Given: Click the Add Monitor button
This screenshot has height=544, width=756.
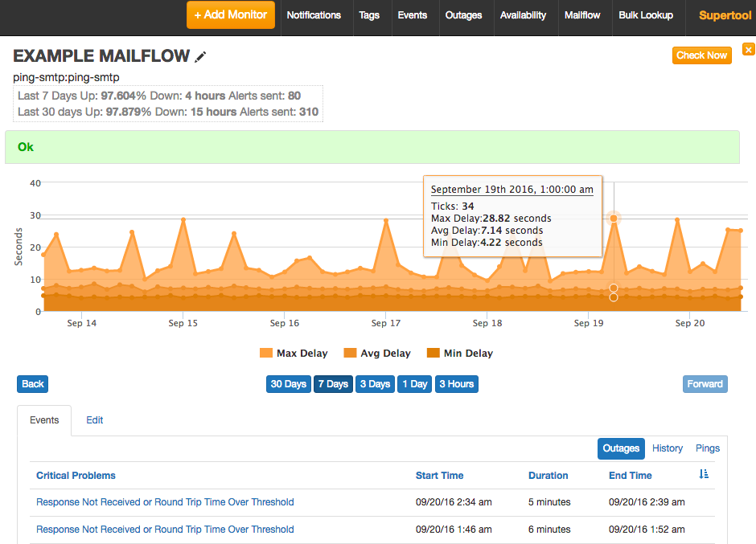Looking at the screenshot, I should pyautogui.click(x=231, y=15).
